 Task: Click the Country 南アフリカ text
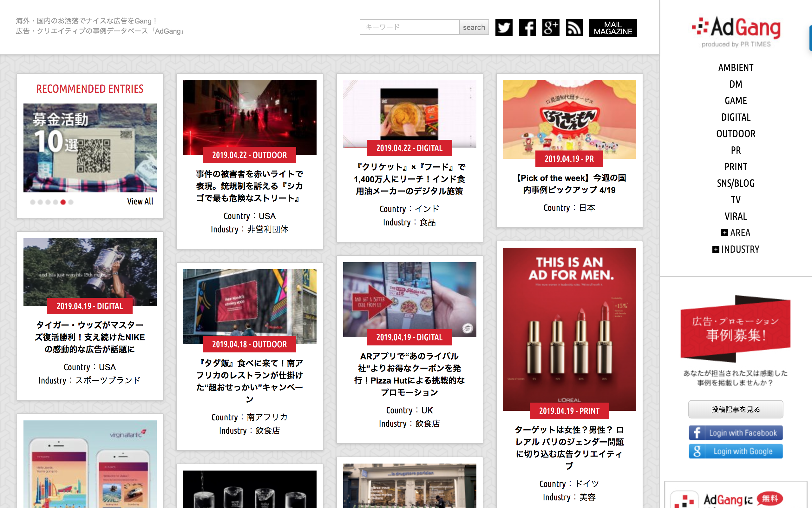tap(250, 417)
